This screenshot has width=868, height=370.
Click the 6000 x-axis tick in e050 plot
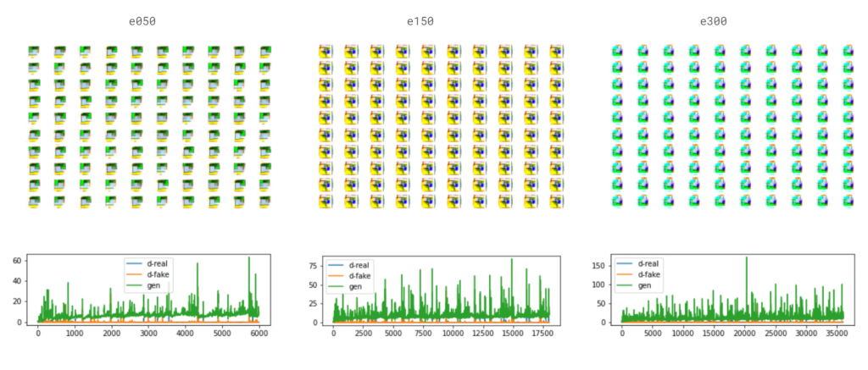pyautogui.click(x=257, y=334)
